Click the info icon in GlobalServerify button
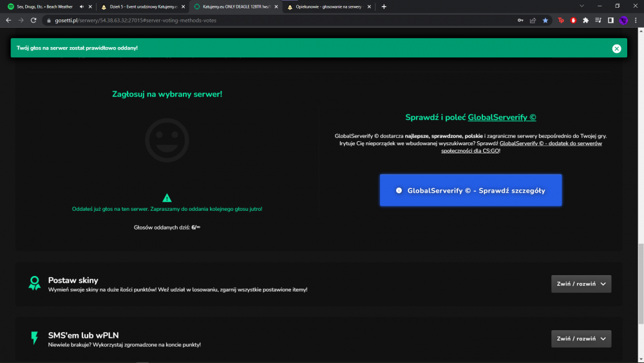Screen dimensions: 644x363 pyautogui.click(x=399, y=190)
